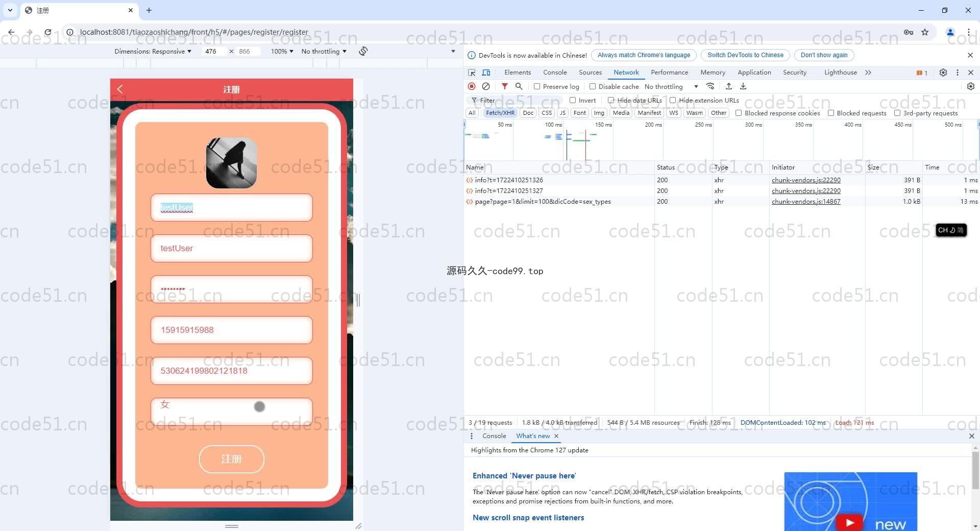This screenshot has height=531, width=980.
Task: Select the Fetch/XHR filter type
Action: point(500,113)
